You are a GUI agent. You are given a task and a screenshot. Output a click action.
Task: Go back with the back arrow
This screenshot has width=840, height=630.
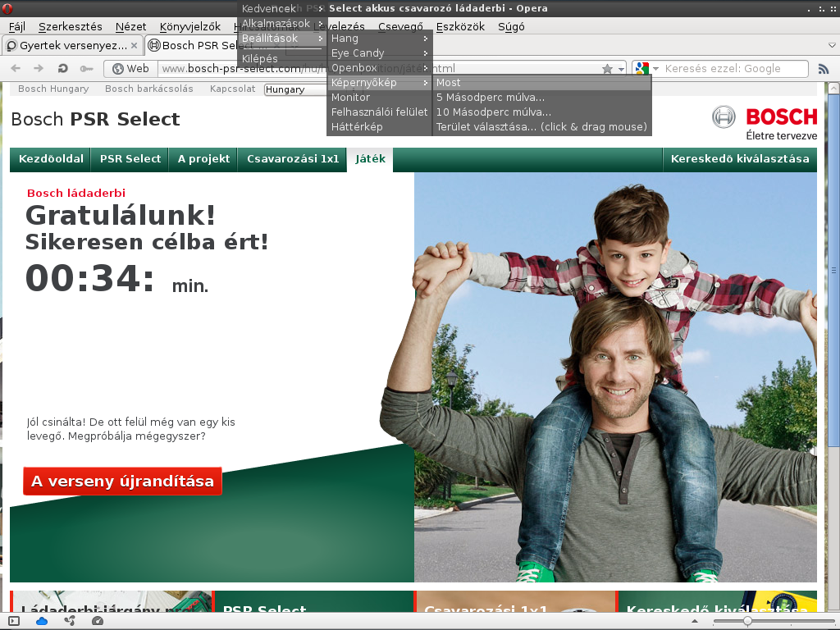tap(16, 69)
